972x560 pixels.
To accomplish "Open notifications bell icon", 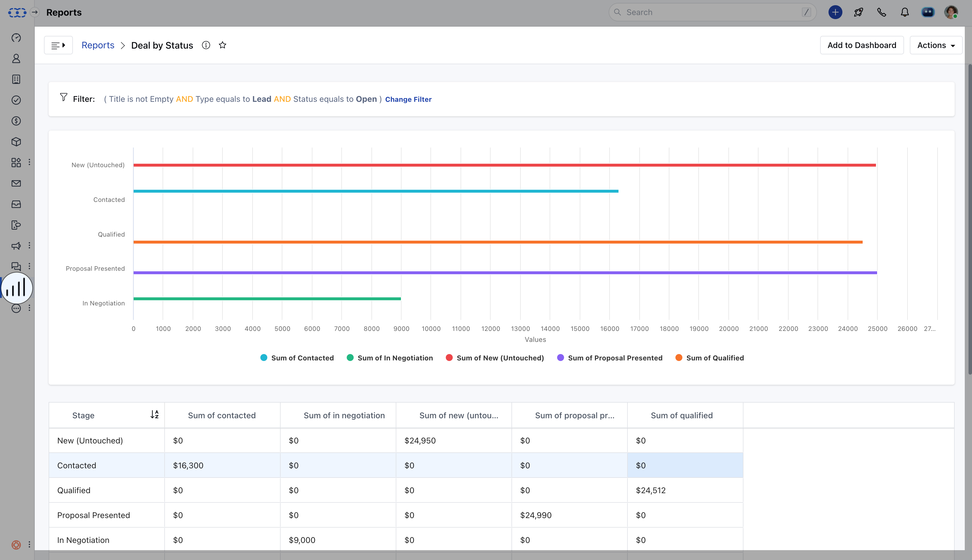I will tap(905, 12).
